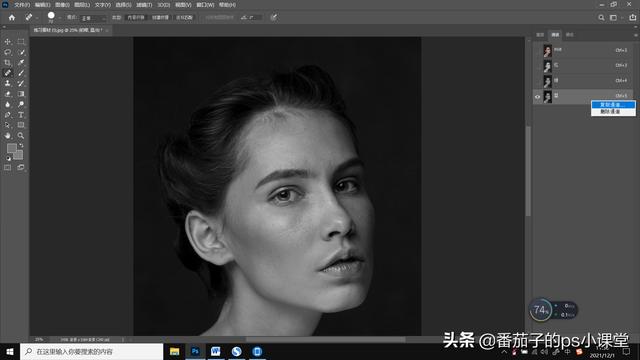Choose Duplicate Channel from context menu
This screenshot has width=640, height=360.
tap(613, 104)
